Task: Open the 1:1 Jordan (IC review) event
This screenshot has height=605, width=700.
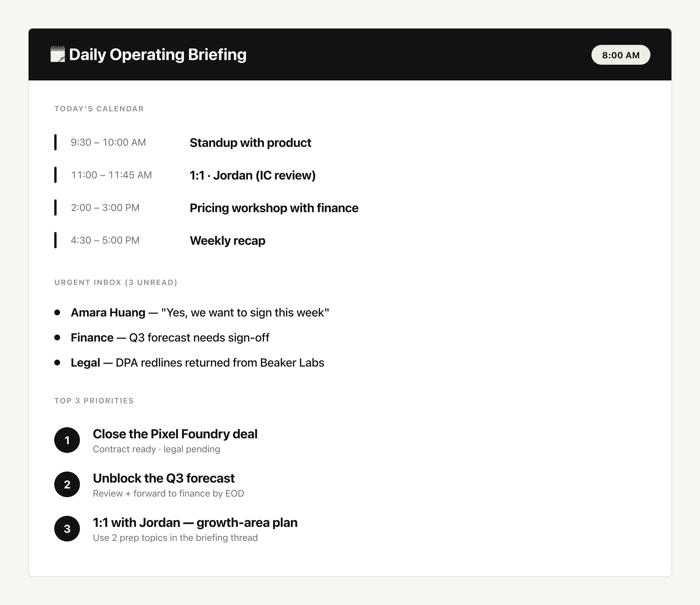Action: 253,175
